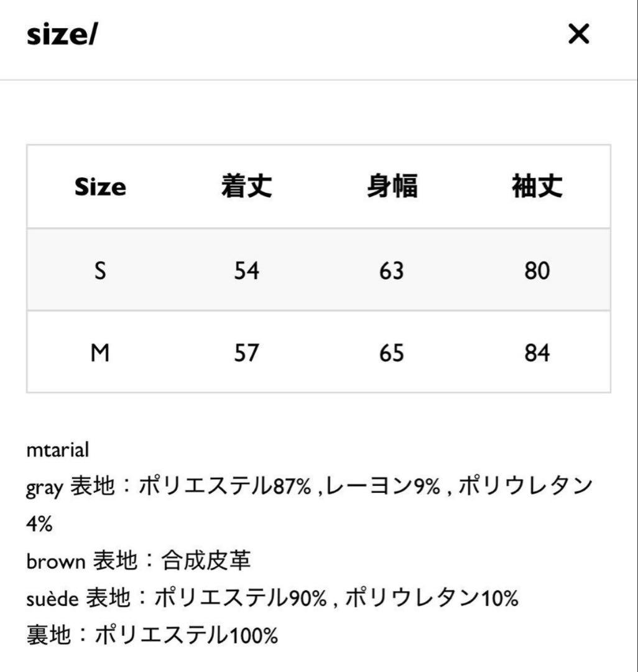Click the value 63 in the S row

pyautogui.click(x=390, y=270)
